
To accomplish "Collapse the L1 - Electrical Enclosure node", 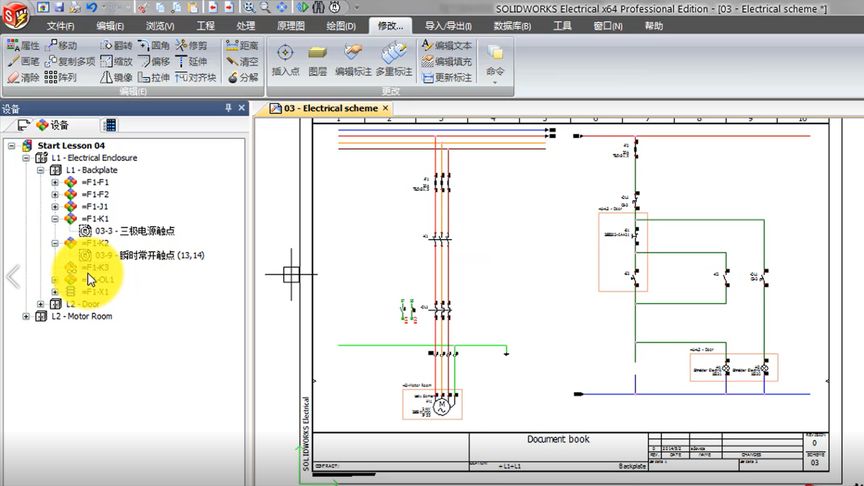I will [x=26, y=158].
